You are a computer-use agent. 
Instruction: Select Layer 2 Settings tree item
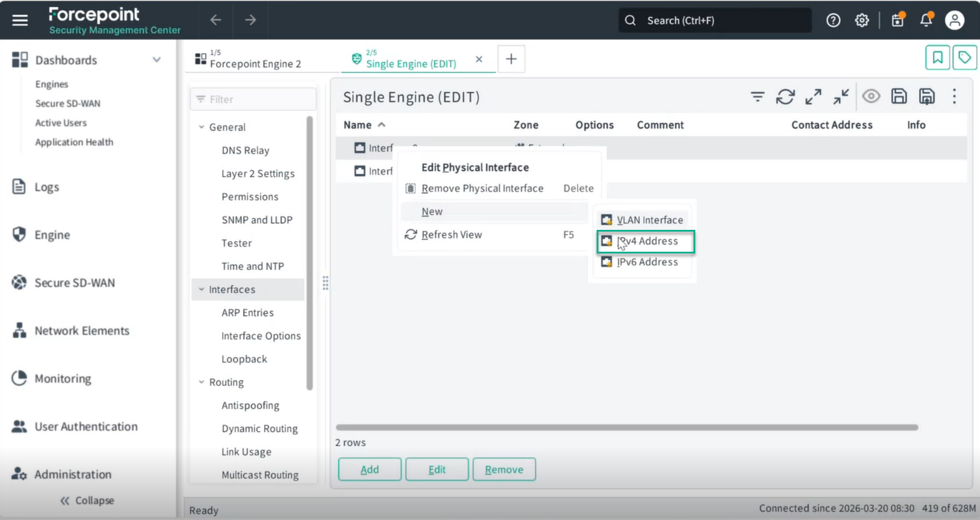click(258, 174)
